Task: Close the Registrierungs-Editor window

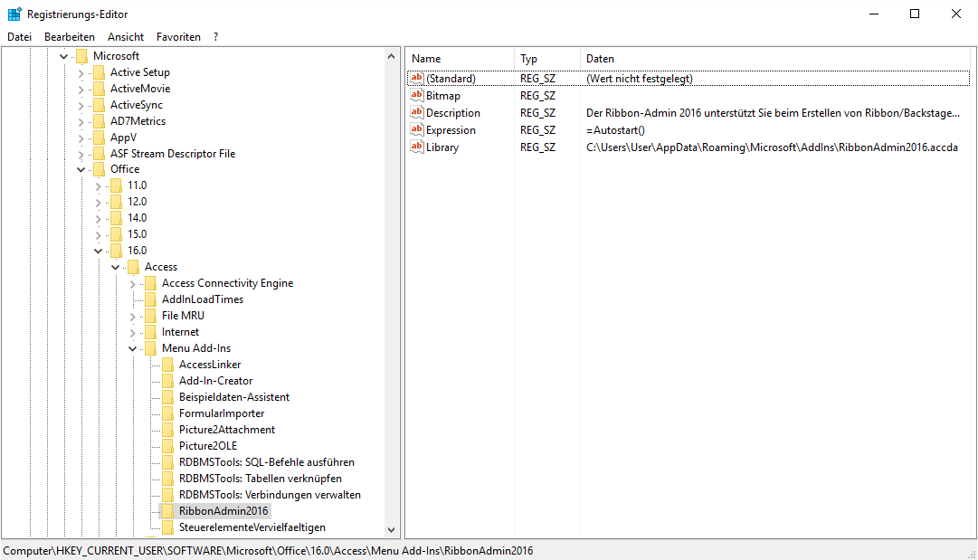Action: click(955, 14)
